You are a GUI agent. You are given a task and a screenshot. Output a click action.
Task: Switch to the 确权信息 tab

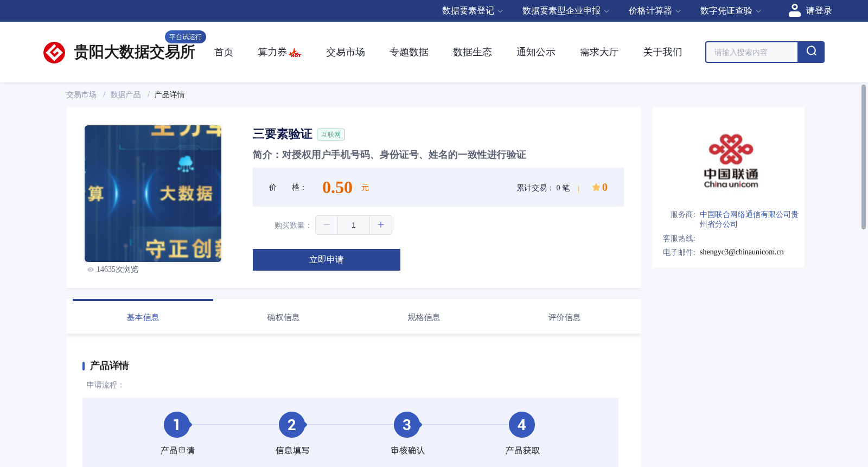283,317
